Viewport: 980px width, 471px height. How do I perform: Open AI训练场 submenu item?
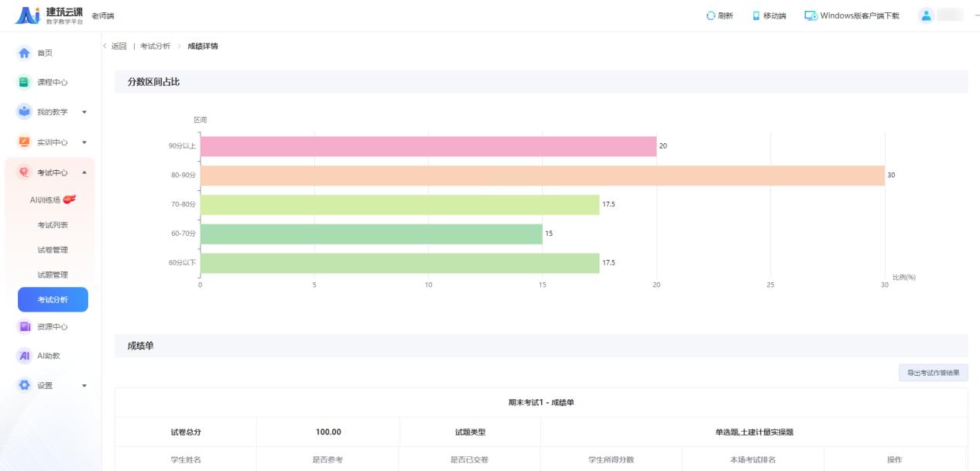(53, 200)
